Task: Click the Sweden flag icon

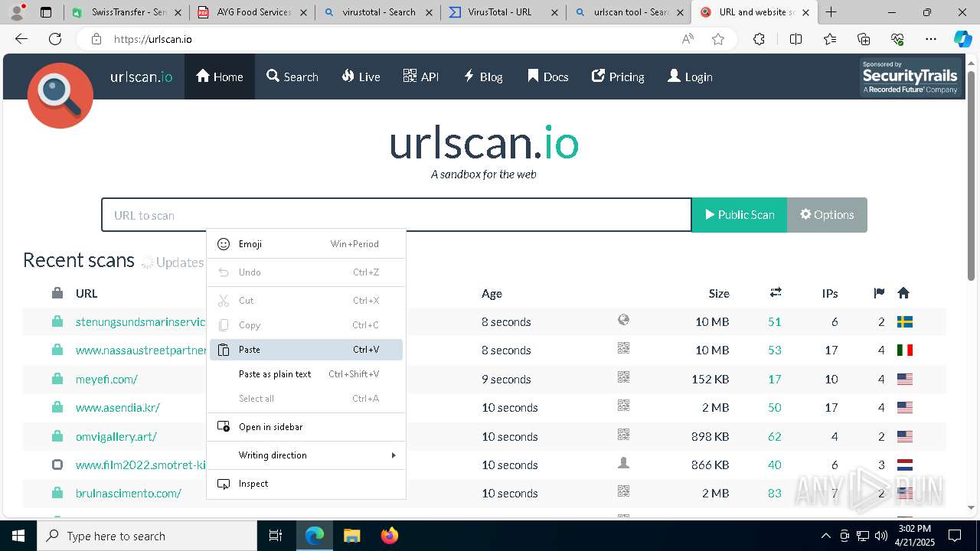Action: [x=905, y=322]
